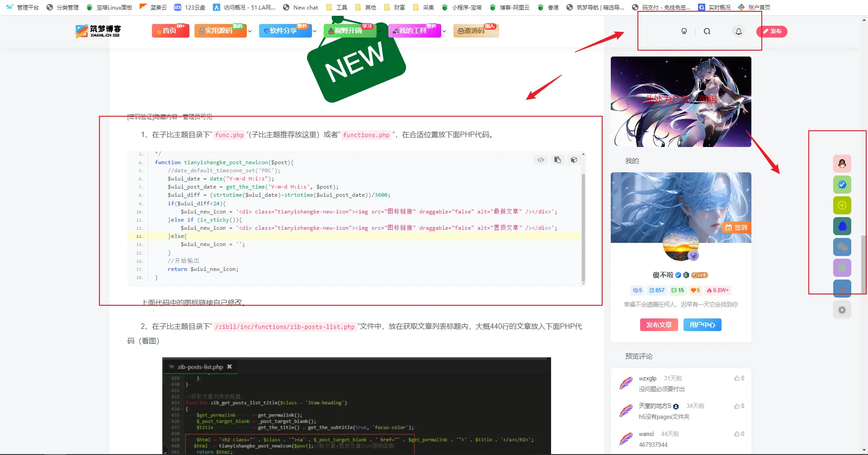Click the red 发布 button in header
Image resolution: width=868 pixels, height=455 pixels.
point(772,31)
